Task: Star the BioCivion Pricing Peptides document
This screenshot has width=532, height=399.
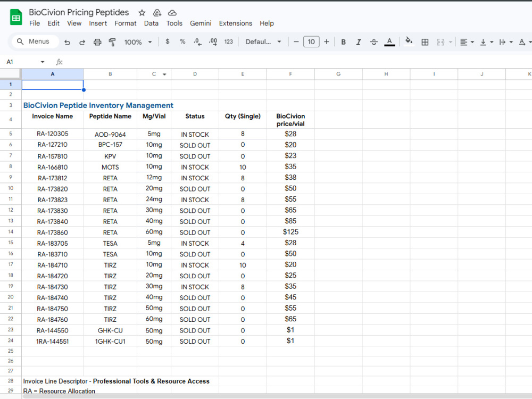Action: (142, 13)
